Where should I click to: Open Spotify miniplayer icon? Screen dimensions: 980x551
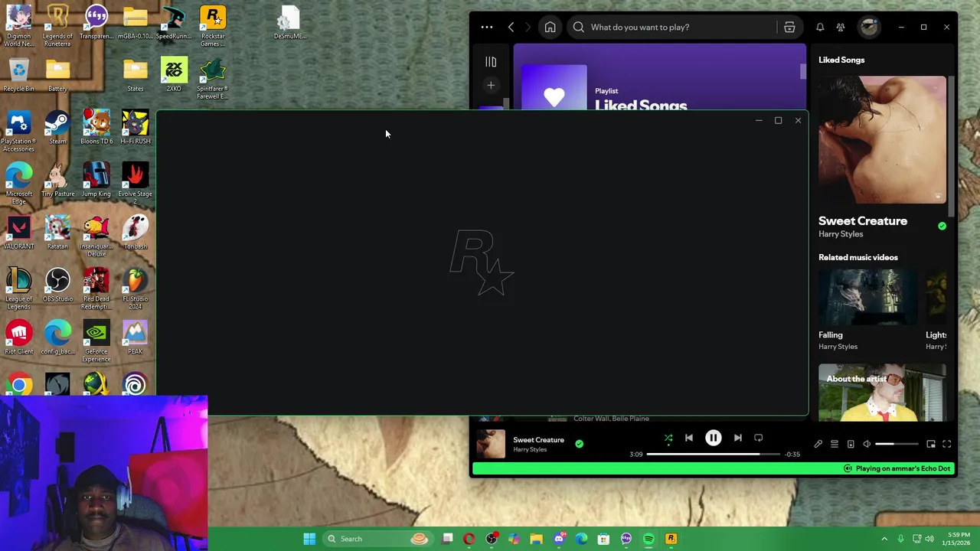(931, 444)
